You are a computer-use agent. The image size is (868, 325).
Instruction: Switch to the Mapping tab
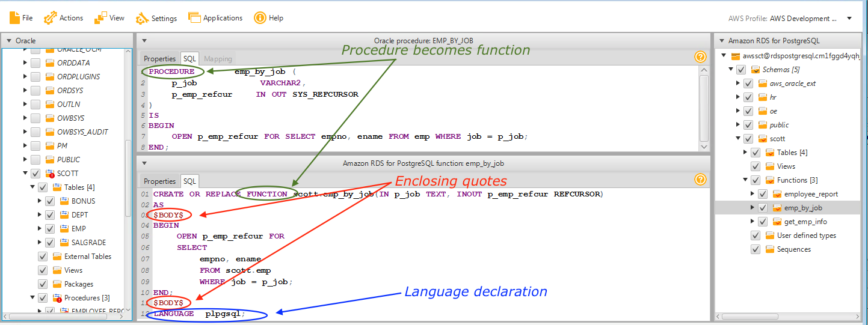(x=218, y=59)
